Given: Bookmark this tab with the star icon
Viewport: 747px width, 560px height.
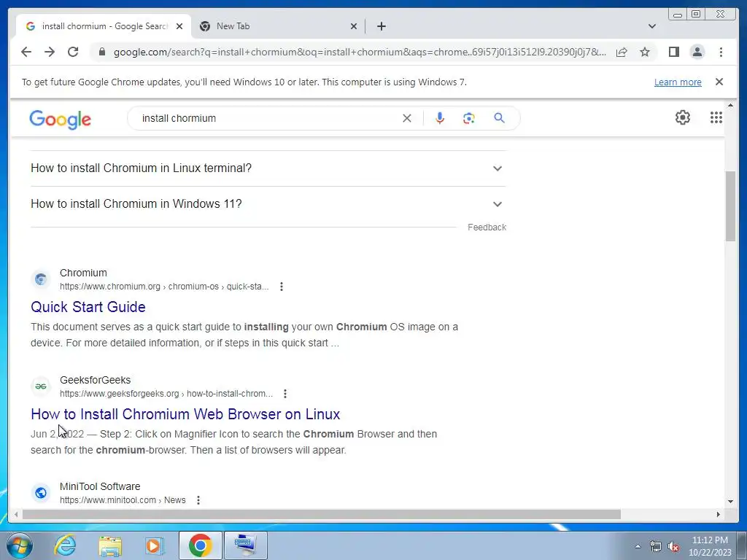Looking at the screenshot, I should pyautogui.click(x=645, y=52).
